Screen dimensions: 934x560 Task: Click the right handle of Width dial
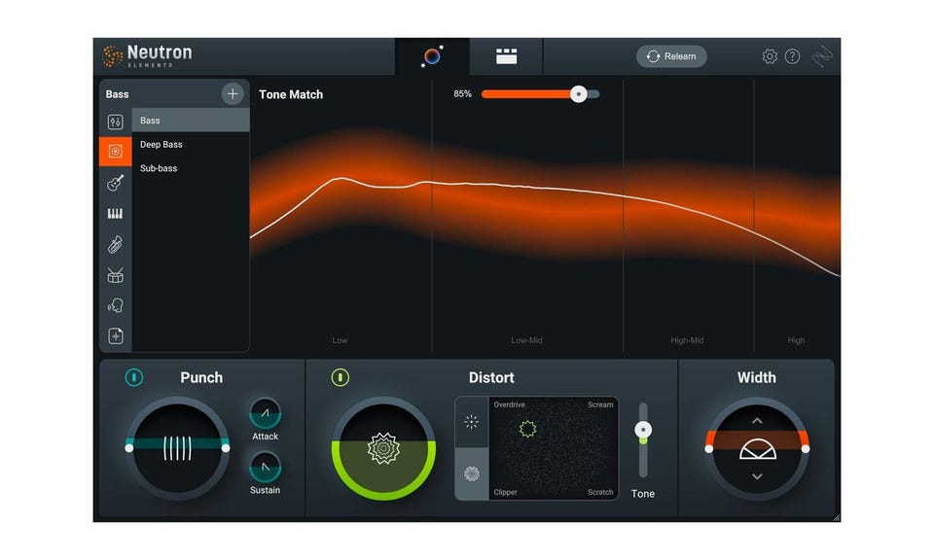coord(806,449)
